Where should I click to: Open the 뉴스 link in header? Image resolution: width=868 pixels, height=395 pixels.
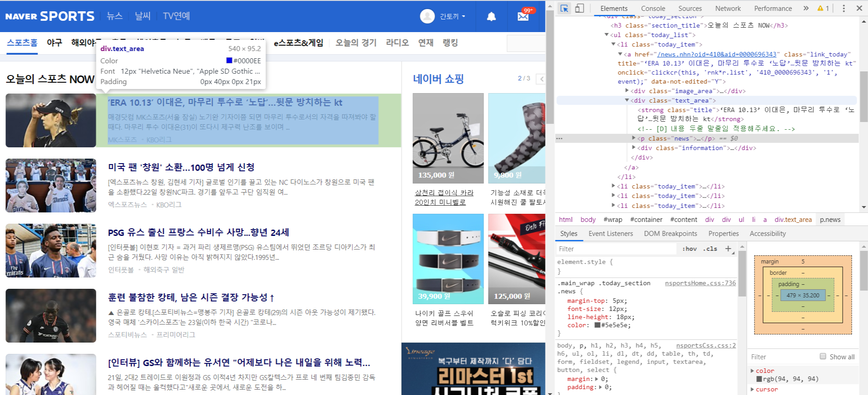point(114,16)
